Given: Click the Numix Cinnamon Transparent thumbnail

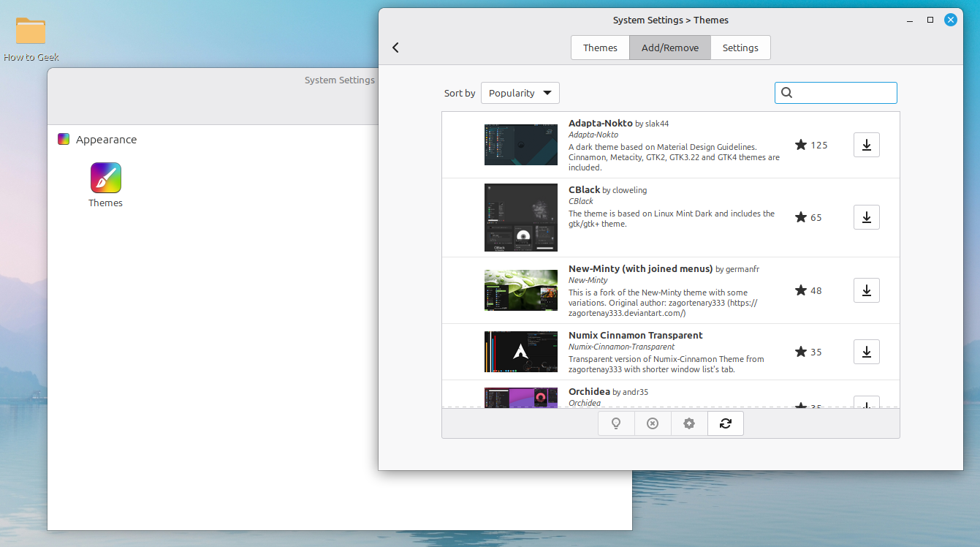Looking at the screenshot, I should pos(521,352).
